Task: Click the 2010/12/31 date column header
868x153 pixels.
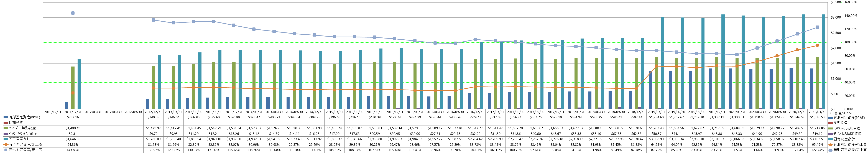Action: click(x=53, y=112)
